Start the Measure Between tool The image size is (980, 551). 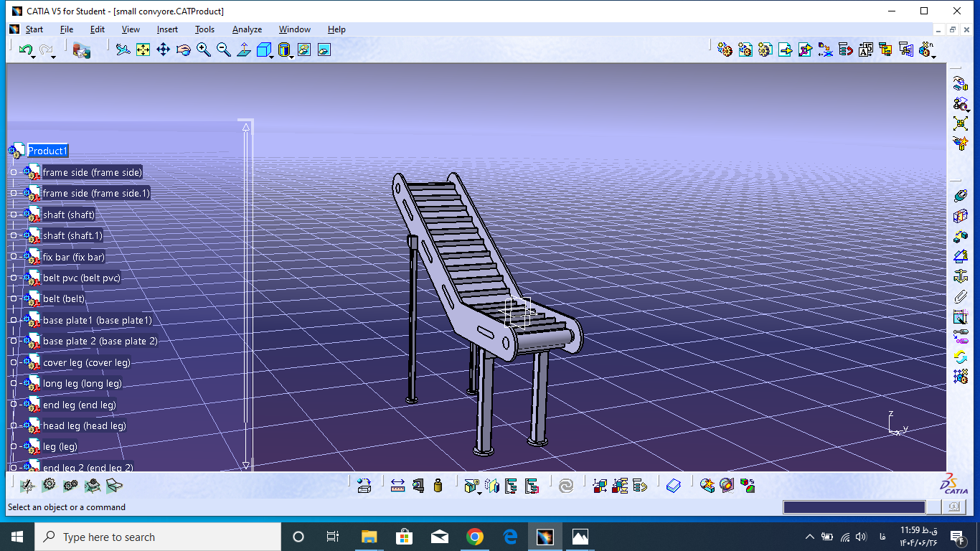[397, 486]
